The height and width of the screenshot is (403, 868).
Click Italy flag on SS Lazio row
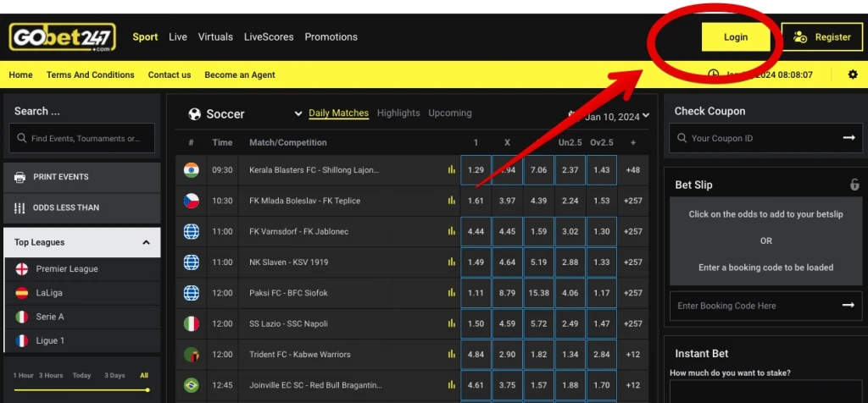coord(191,323)
